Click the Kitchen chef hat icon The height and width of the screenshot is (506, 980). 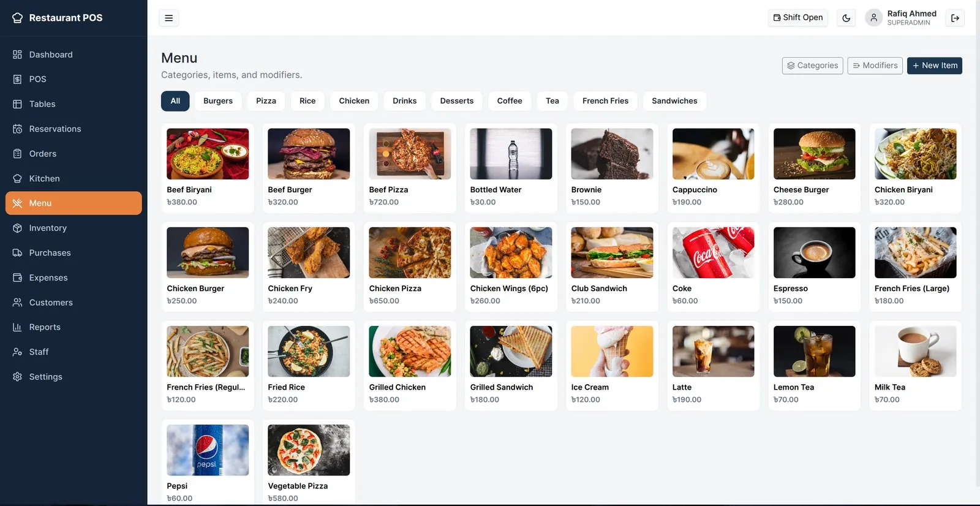coord(17,178)
